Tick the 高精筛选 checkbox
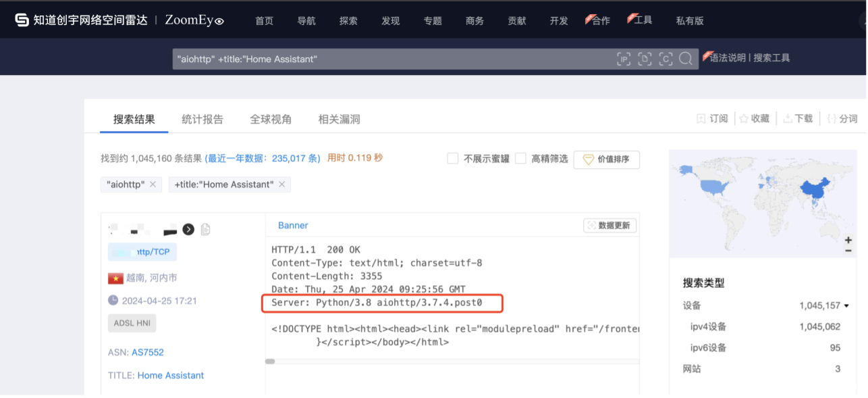The height and width of the screenshot is (398, 868). [520, 158]
